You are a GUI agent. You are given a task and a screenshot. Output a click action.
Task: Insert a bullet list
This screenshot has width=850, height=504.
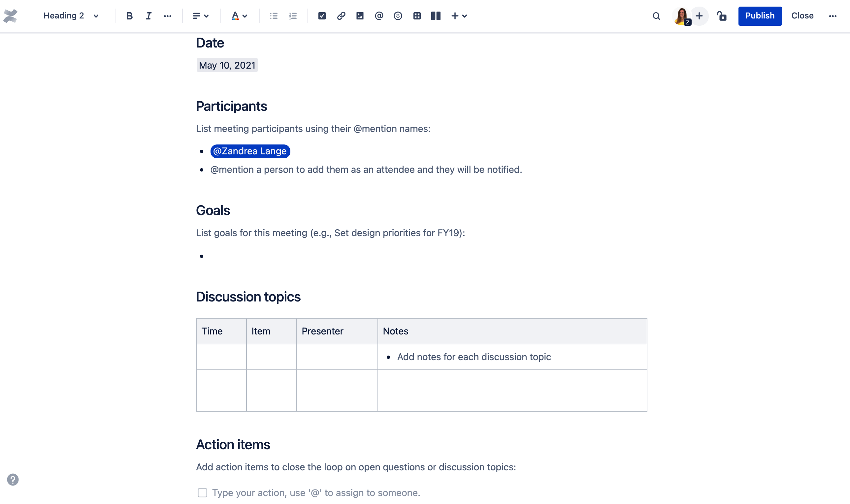tap(274, 16)
